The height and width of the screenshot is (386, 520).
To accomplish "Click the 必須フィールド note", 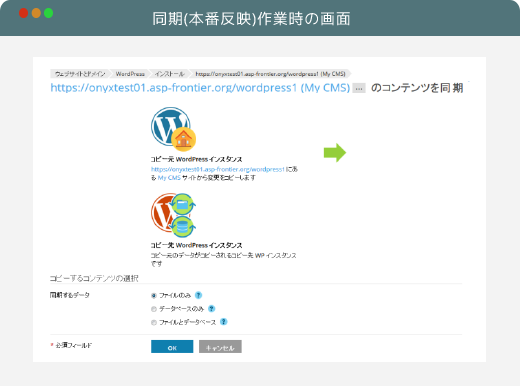I will [x=71, y=345].
